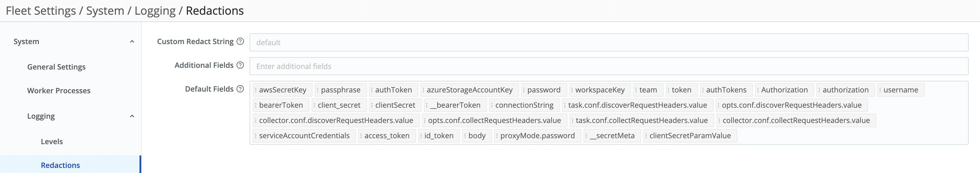The height and width of the screenshot is (173, 980).
Task: Collapse the System section in sidebar
Action: click(132, 41)
